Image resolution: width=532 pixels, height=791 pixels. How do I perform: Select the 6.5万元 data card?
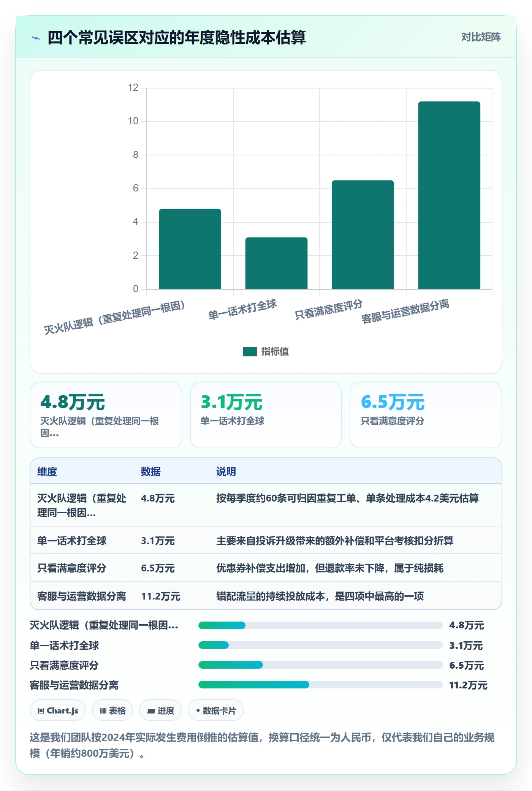(426, 415)
